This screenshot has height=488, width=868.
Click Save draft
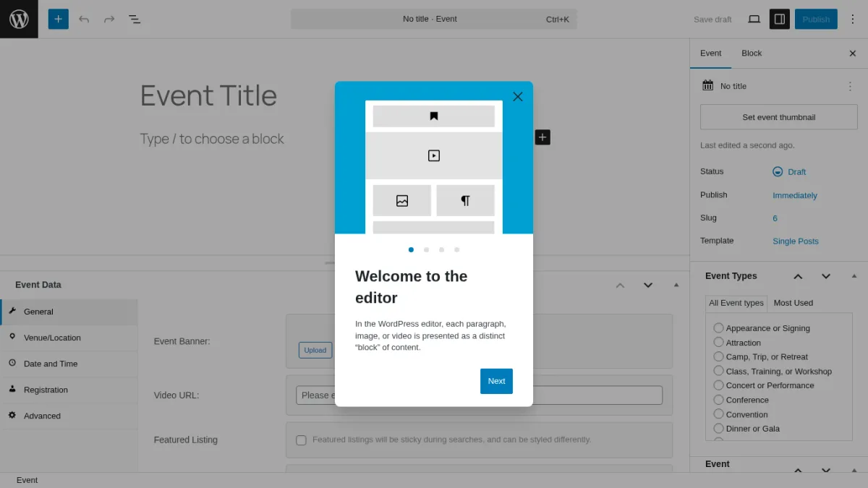pos(712,19)
